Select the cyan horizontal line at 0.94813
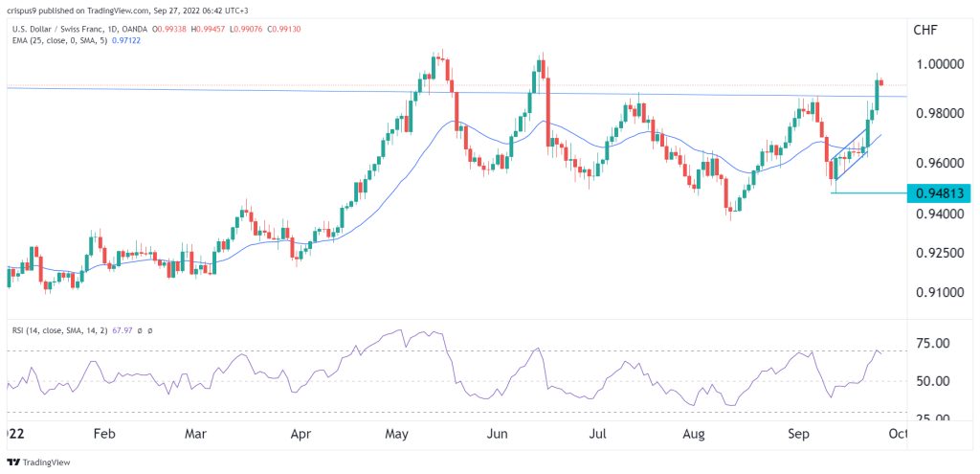Screen dimensions: 980x474 [x=869, y=192]
